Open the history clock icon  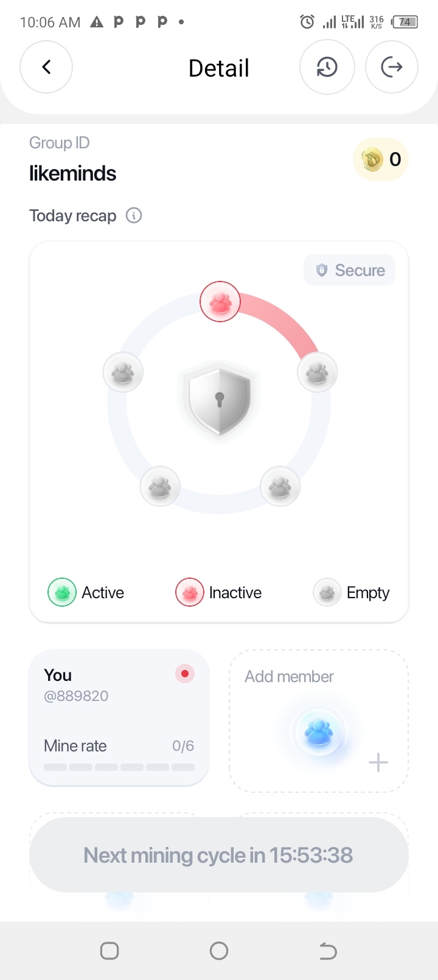pyautogui.click(x=327, y=67)
